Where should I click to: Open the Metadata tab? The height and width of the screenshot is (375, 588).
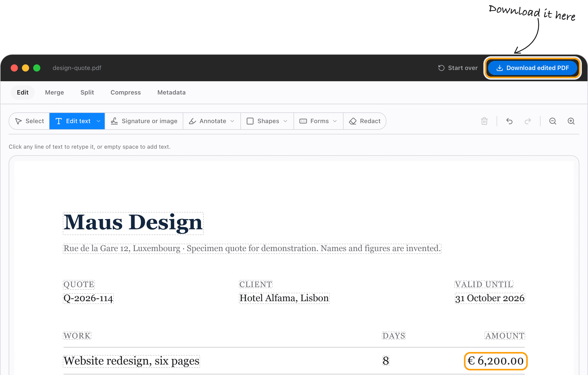[x=171, y=92]
